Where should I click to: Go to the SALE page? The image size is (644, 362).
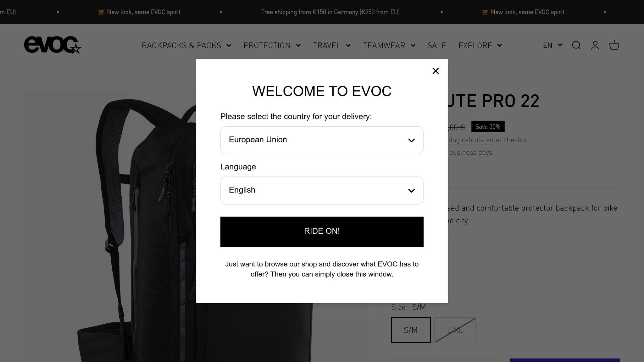436,46
